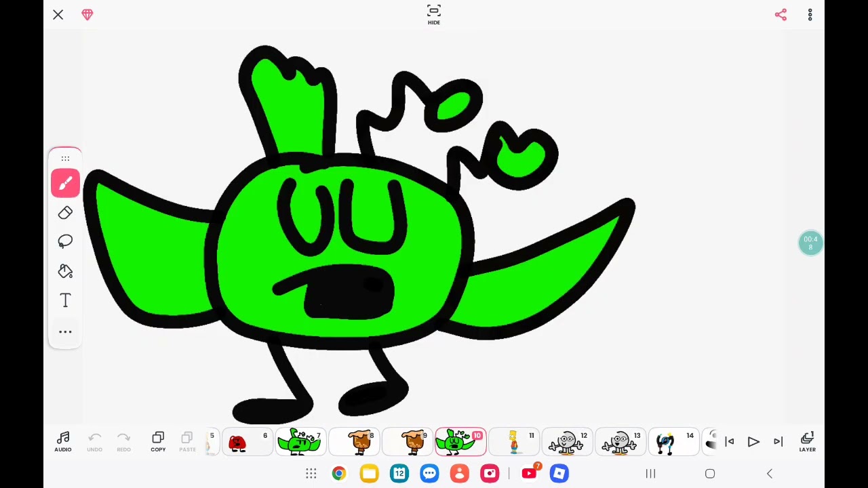
Task: Play the animation
Action: pos(753,442)
